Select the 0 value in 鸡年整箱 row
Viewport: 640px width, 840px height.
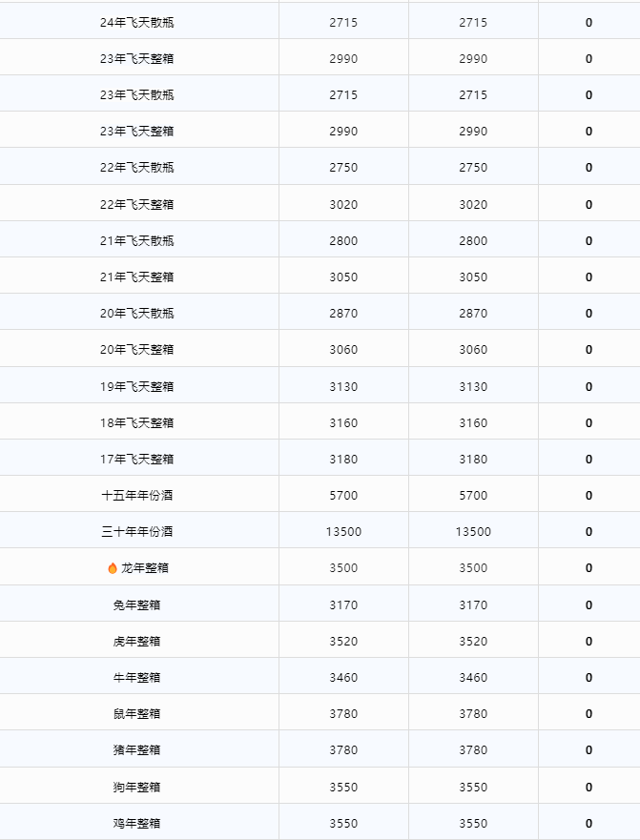point(589,824)
